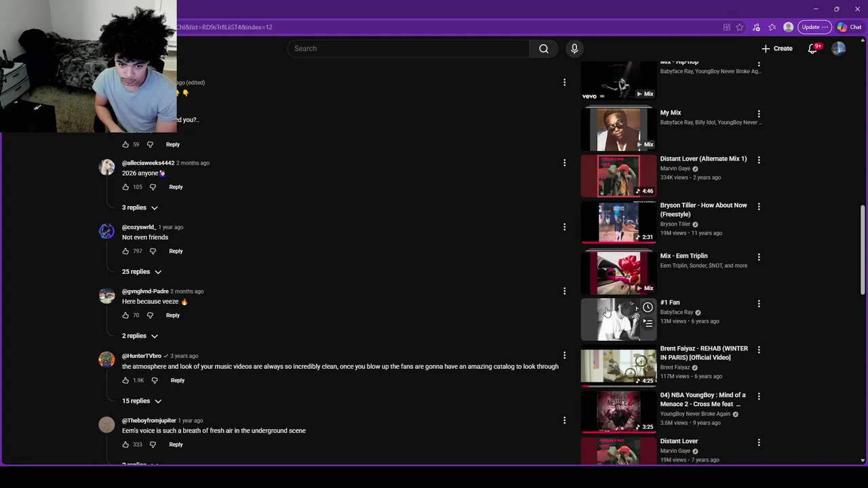Open more actions for NBA YoungBoy video
The width and height of the screenshot is (868, 488).
point(759,396)
